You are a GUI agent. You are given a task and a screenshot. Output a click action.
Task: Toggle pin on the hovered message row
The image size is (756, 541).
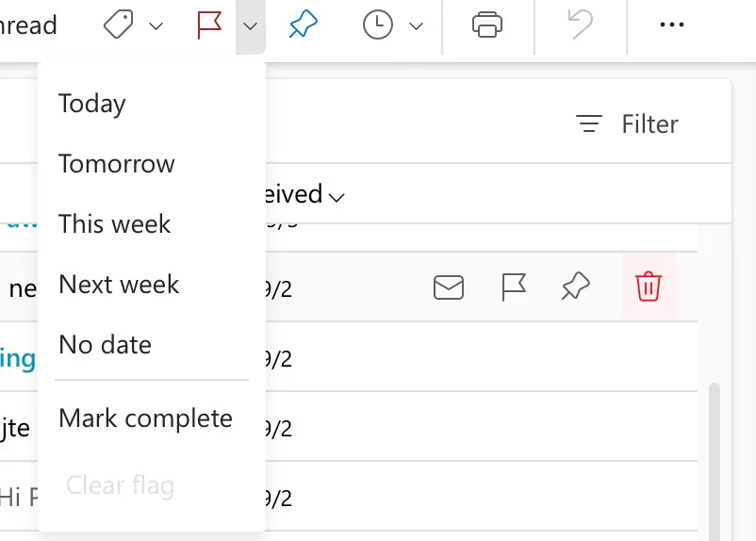pos(575,287)
